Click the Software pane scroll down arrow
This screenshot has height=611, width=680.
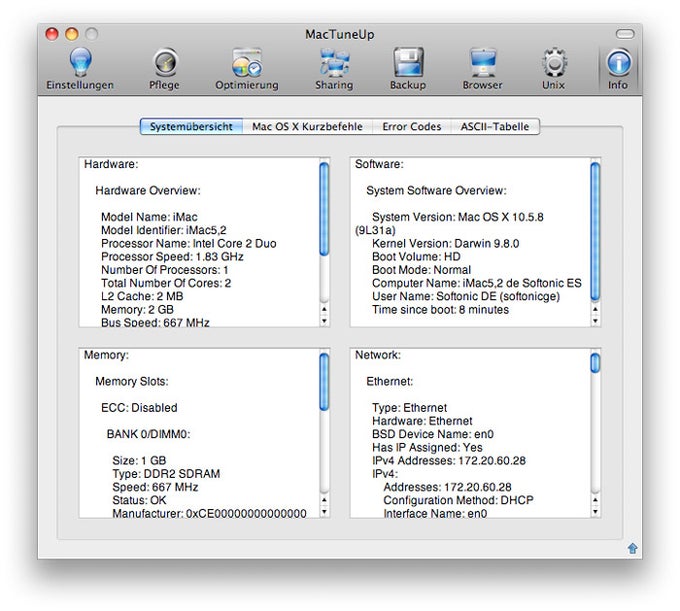click(595, 321)
